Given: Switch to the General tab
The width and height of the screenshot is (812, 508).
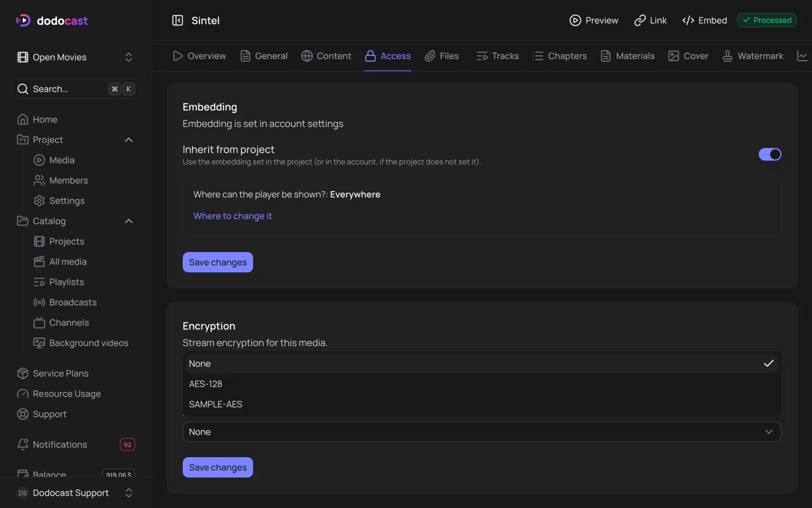Looking at the screenshot, I should click(264, 56).
